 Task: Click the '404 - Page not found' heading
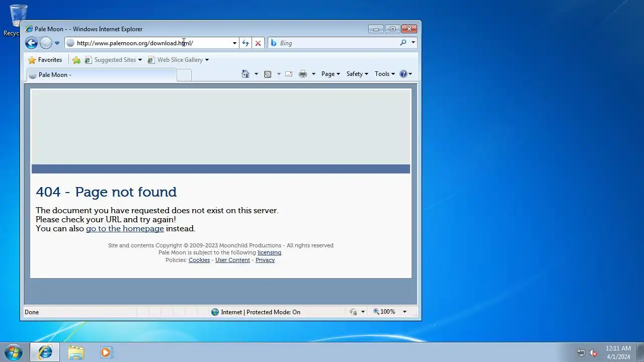(x=106, y=192)
